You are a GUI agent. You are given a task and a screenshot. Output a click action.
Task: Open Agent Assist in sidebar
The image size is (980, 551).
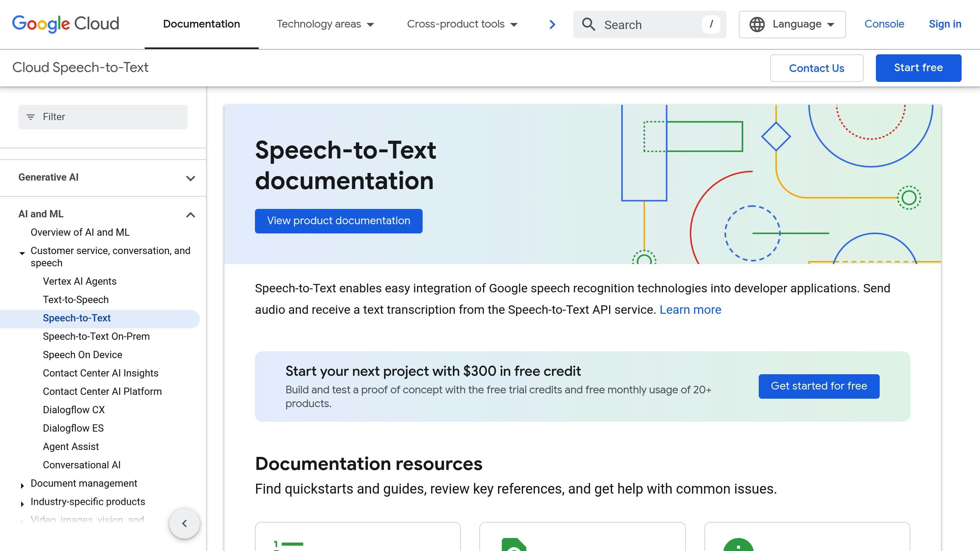click(71, 447)
